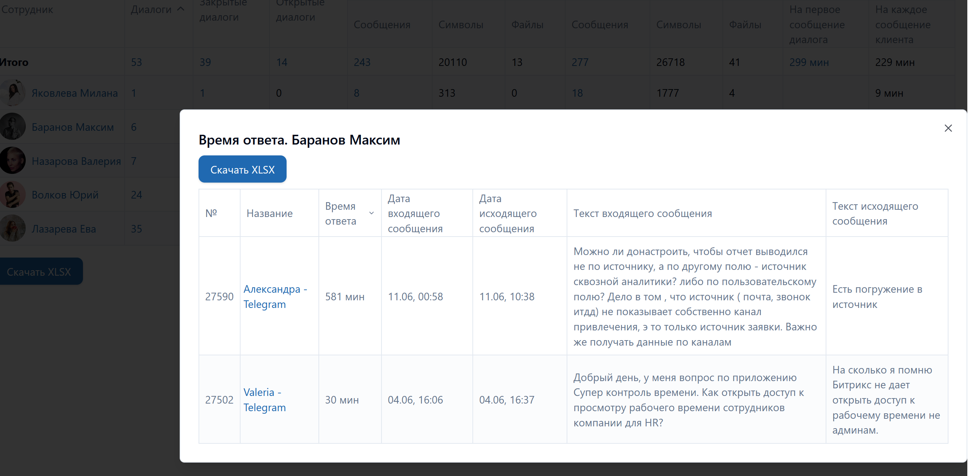Click Назарова Валерия avatar photo
This screenshot has width=980, height=476.
pyautogui.click(x=13, y=160)
